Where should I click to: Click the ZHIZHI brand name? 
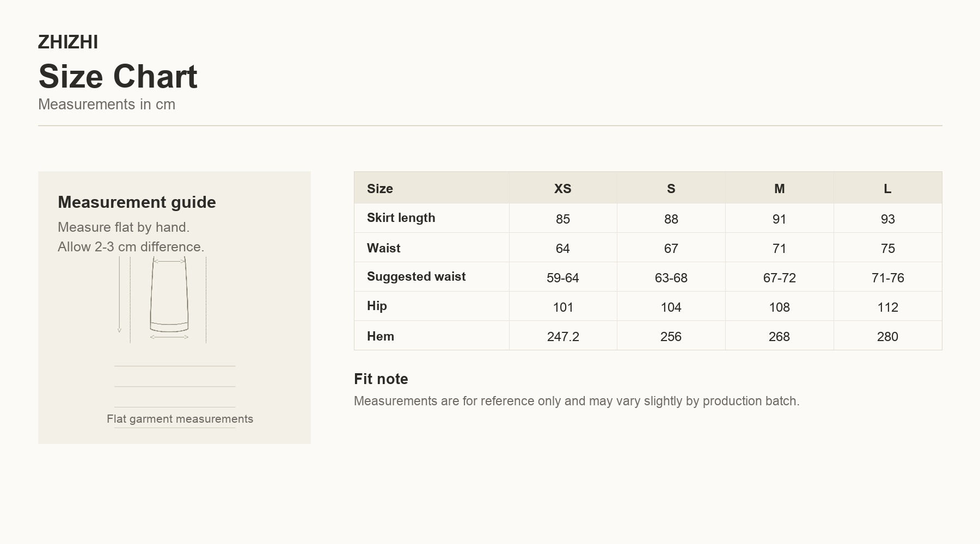[x=68, y=42]
